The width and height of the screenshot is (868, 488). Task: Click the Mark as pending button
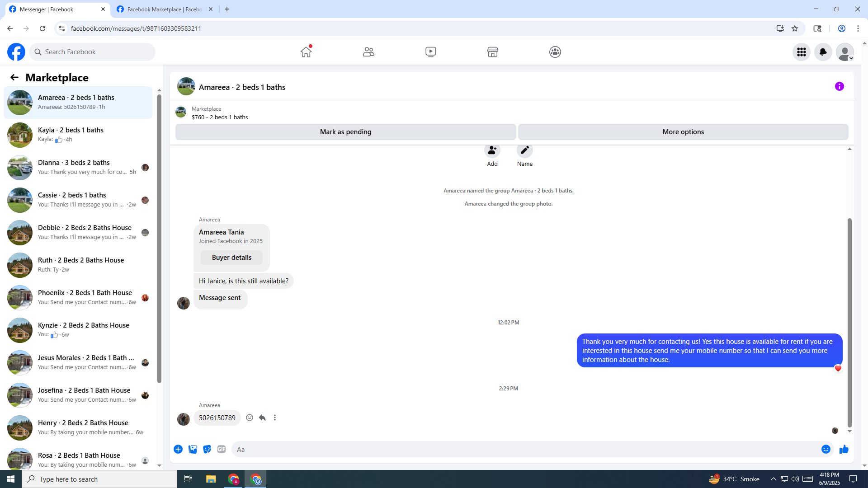pyautogui.click(x=345, y=132)
